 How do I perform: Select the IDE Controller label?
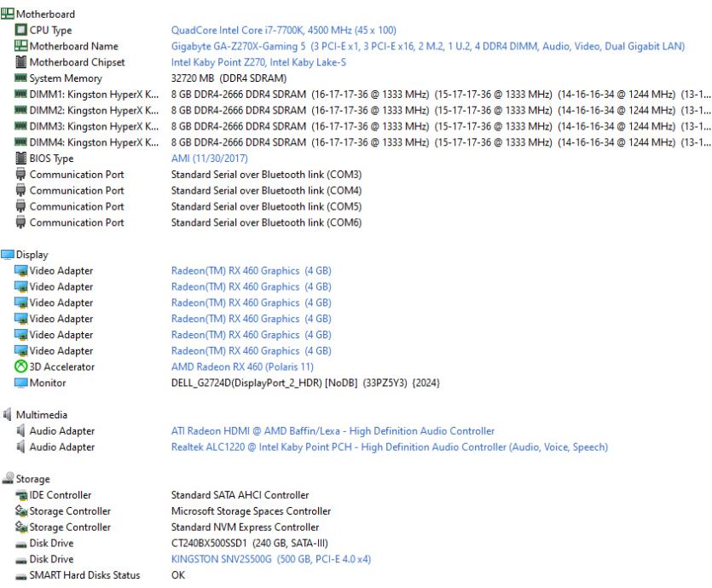pos(61,495)
